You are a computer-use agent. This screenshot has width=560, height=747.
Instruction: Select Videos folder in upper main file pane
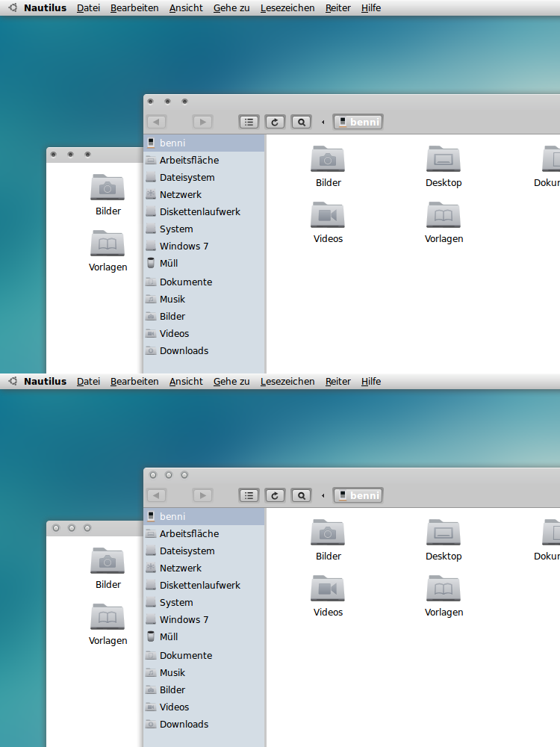click(328, 223)
